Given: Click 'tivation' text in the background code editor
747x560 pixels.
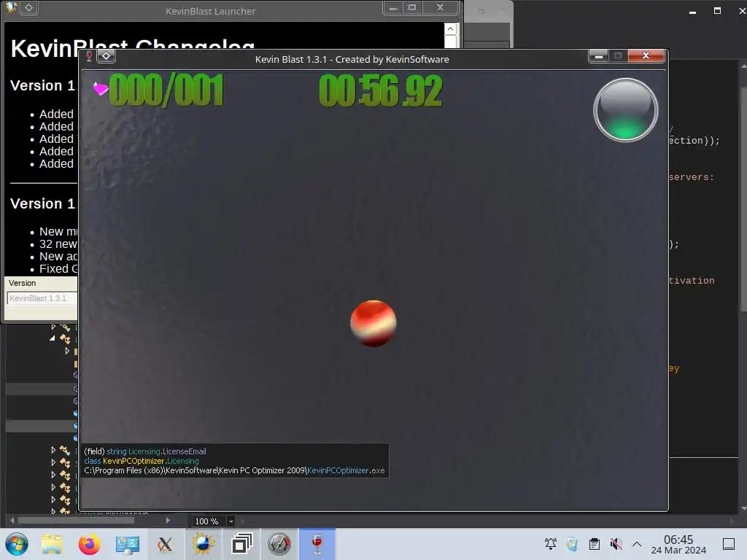Looking at the screenshot, I should tap(692, 281).
